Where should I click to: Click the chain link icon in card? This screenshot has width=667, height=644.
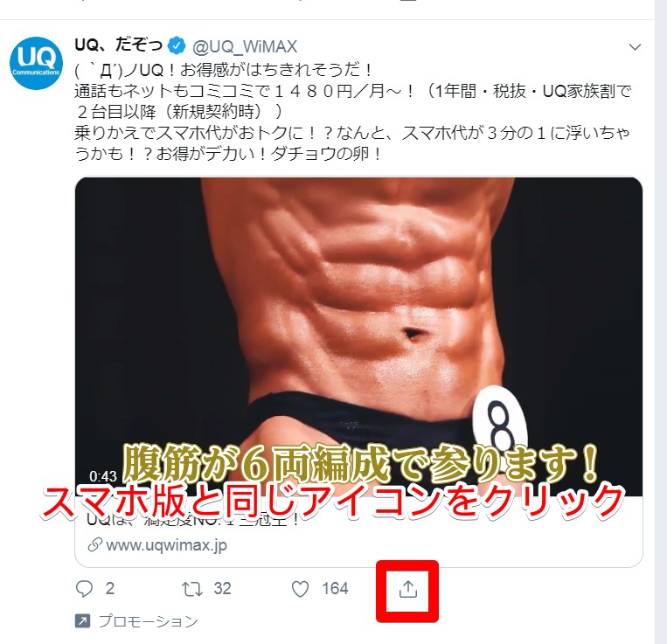95,544
